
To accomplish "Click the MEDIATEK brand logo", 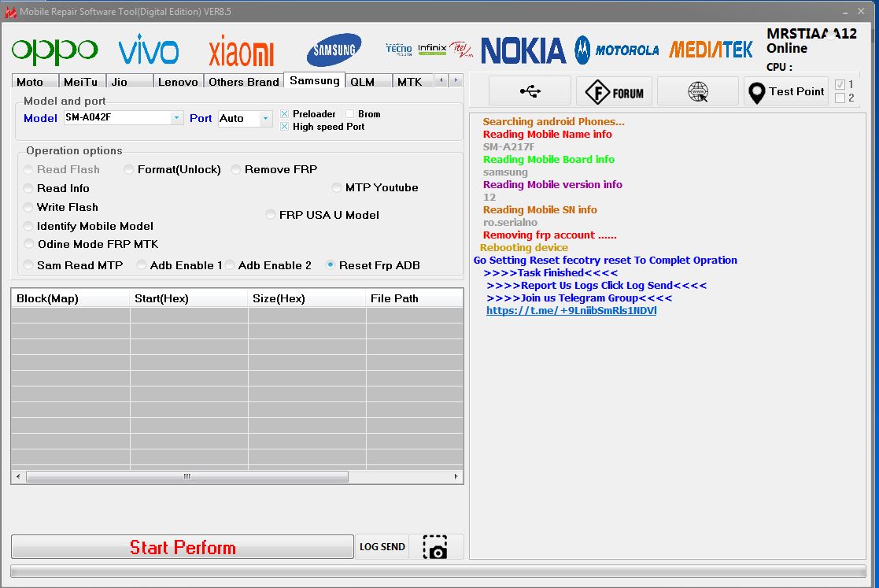I will (711, 49).
